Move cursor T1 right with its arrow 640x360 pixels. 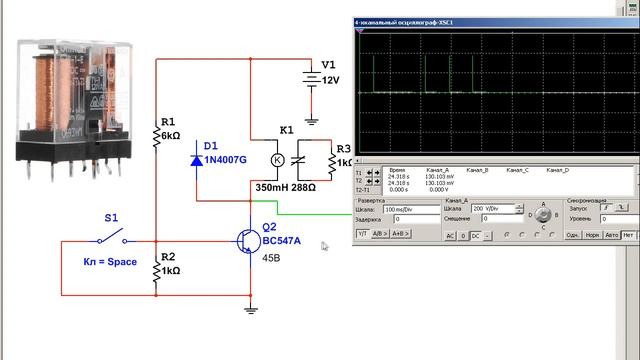coord(377,173)
